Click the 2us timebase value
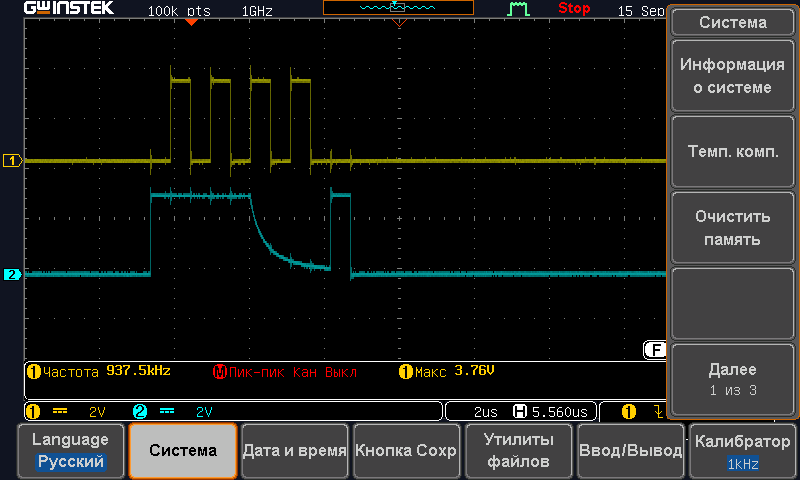 point(486,412)
